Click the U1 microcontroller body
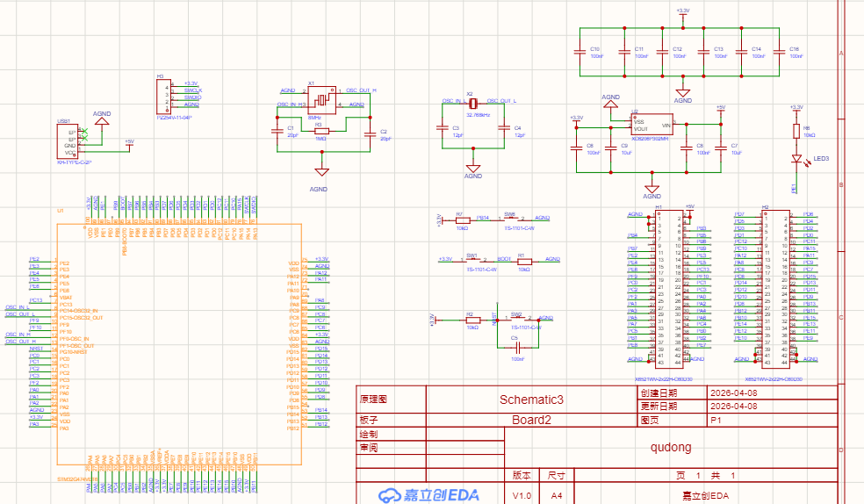864x504 pixels. [x=178, y=351]
